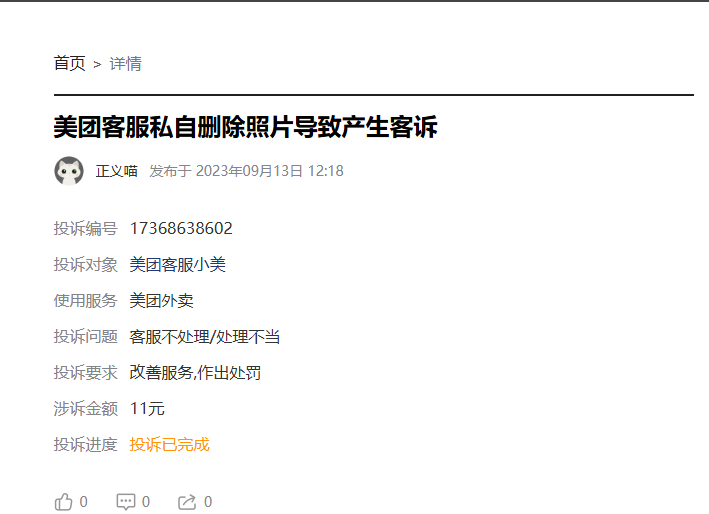Click the cat avatar of 正义喵
Image resolution: width=709 pixels, height=514 pixels.
click(x=69, y=171)
